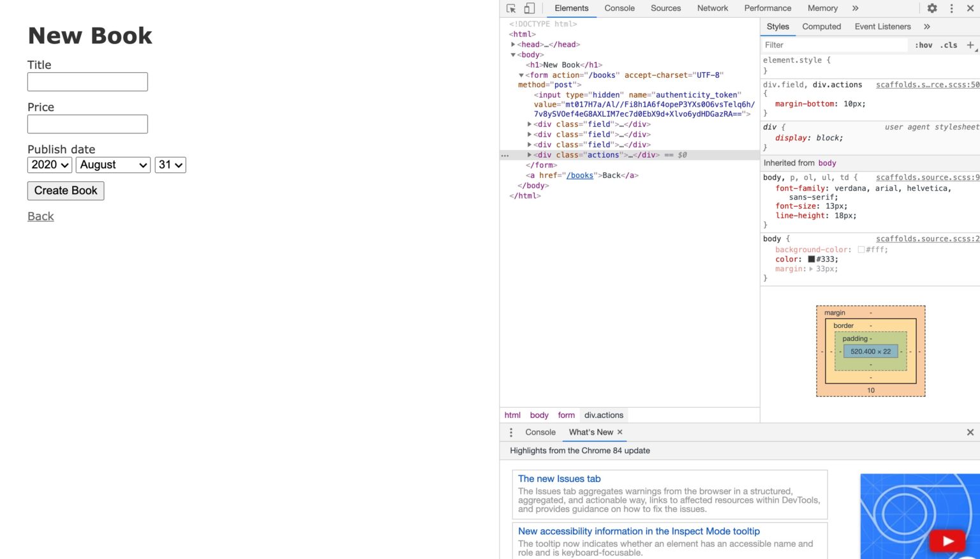This screenshot has height=559, width=980.
Task: Follow the Back link on the page
Action: tap(40, 216)
